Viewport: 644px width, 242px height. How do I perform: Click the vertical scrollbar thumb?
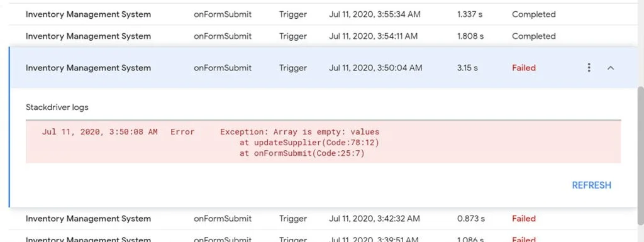tap(640, 156)
